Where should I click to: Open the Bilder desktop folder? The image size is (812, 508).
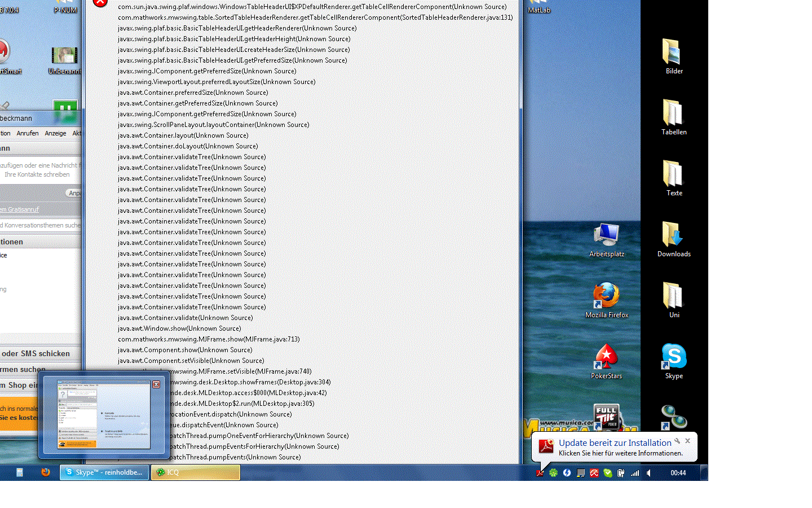pyautogui.click(x=674, y=54)
